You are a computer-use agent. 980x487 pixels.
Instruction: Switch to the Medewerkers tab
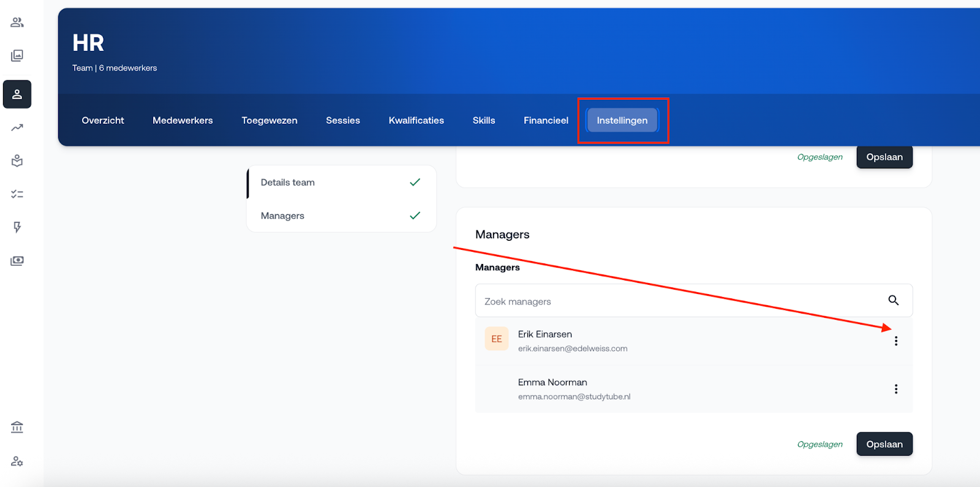(183, 121)
